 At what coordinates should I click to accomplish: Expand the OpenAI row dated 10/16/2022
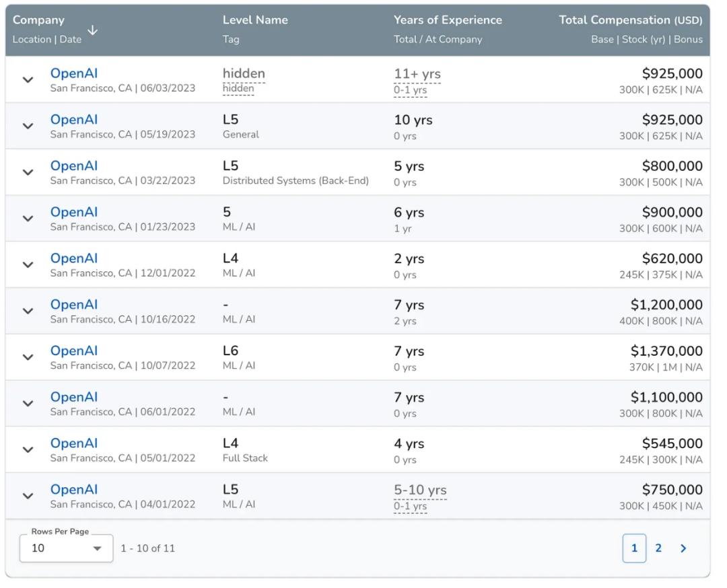[x=28, y=311]
